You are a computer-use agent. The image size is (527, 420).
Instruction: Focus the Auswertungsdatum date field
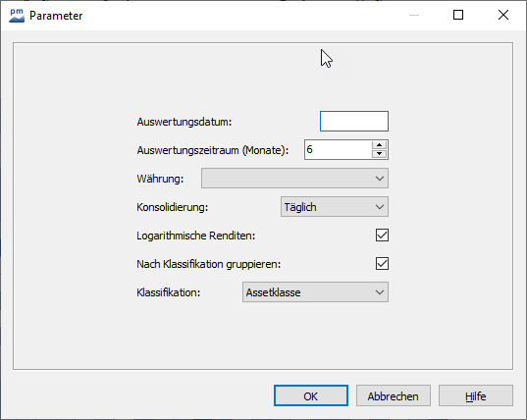tap(354, 122)
